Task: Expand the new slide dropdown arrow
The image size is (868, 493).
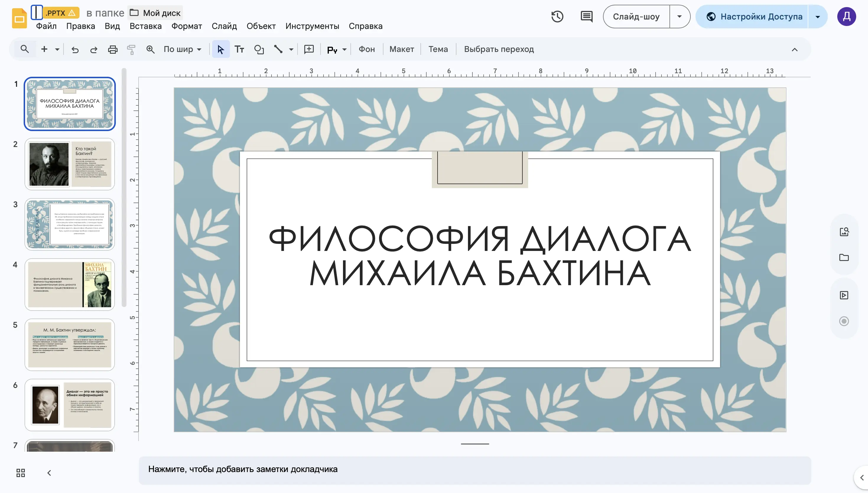Action: coord(57,49)
